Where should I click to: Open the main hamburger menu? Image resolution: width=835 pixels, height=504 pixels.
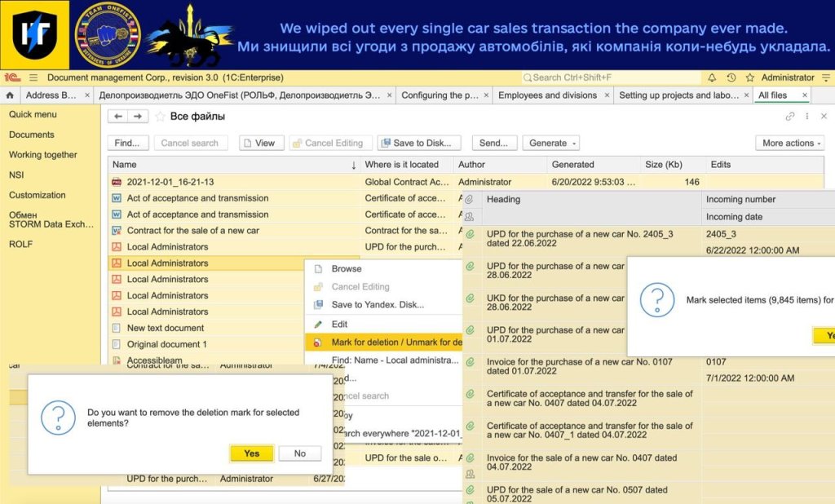(x=33, y=77)
